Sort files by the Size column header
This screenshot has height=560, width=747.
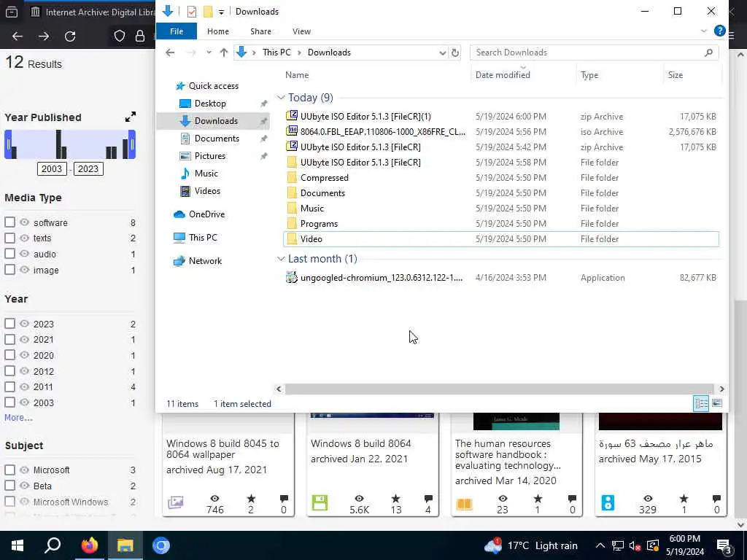pos(675,75)
